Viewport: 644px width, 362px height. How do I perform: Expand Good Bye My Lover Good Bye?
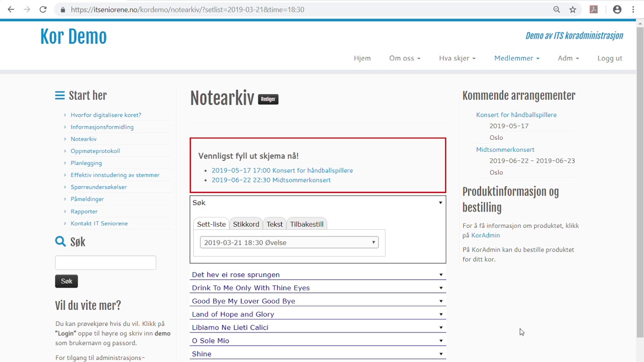[x=318, y=301]
